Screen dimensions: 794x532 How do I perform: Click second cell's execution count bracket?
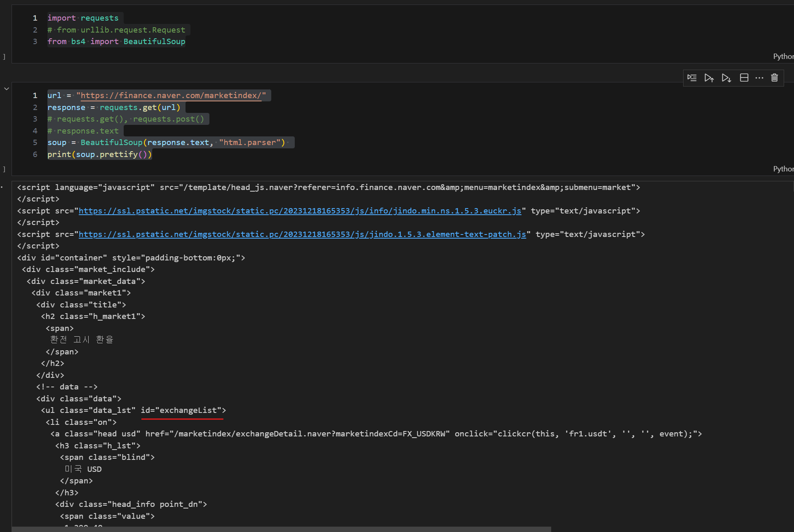click(4, 169)
